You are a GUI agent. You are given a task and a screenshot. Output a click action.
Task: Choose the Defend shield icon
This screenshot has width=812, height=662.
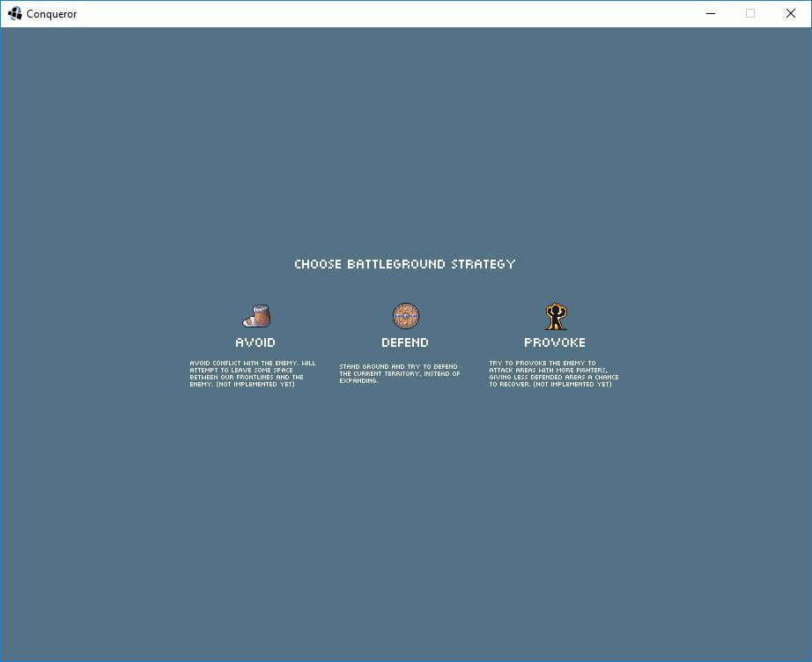point(405,316)
